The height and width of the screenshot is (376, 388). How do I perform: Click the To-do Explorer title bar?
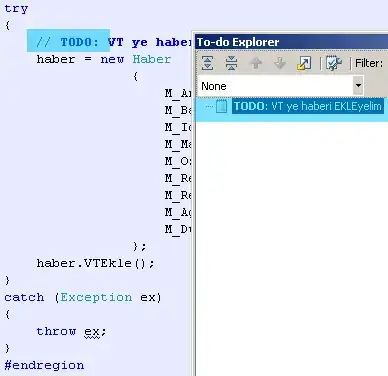coord(291,42)
